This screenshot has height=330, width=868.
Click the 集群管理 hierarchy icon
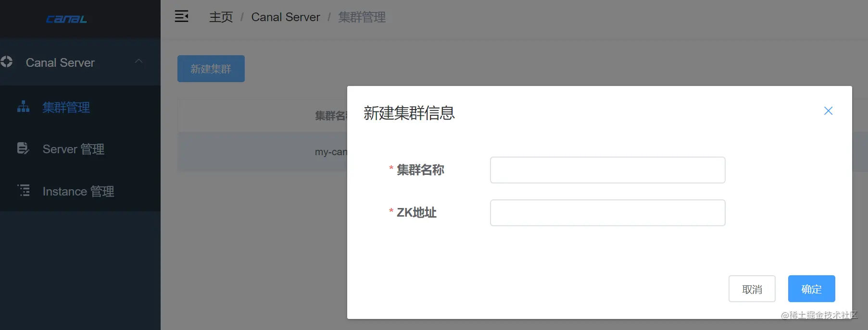(23, 107)
